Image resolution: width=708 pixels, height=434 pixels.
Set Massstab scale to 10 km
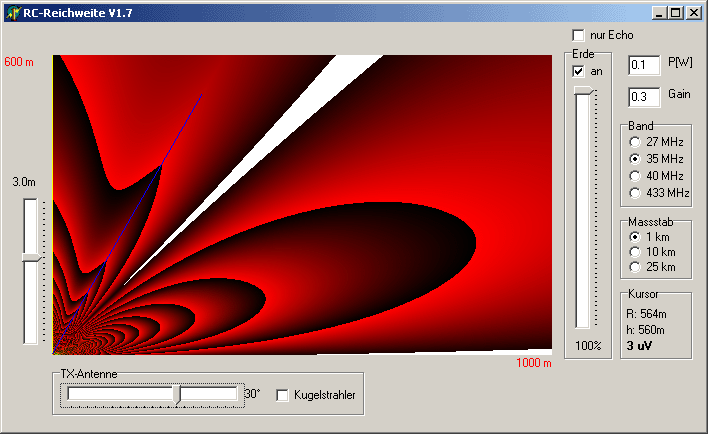point(634,251)
